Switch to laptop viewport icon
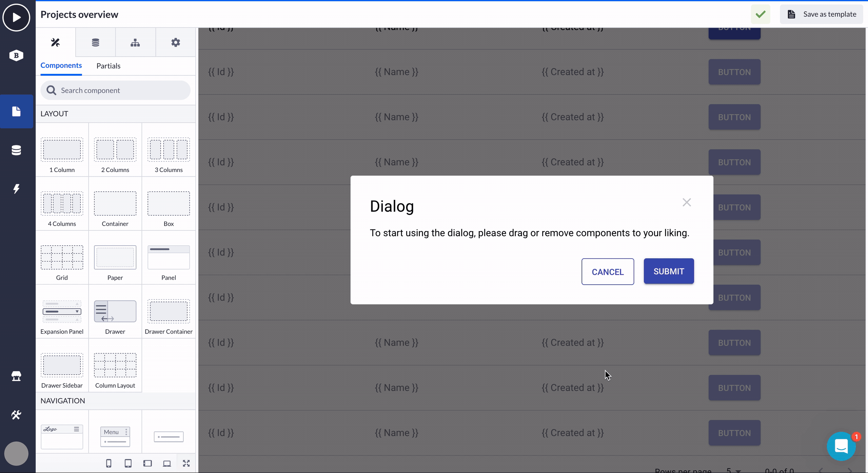This screenshot has width=868, height=473. pos(167,463)
